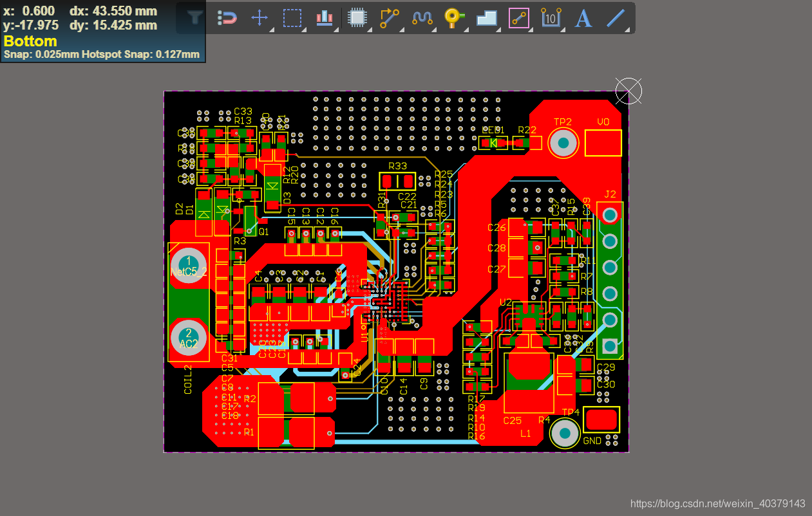Click the R3 designator label
Image resolution: width=812 pixels, height=516 pixels.
240,241
